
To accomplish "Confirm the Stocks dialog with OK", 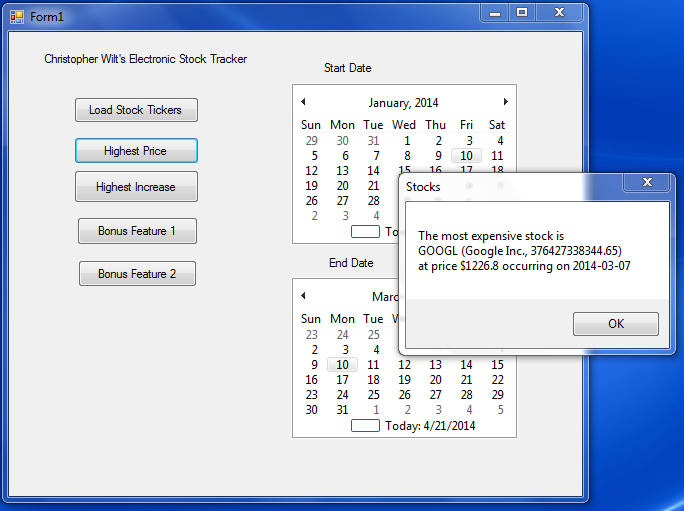I will click(x=616, y=324).
